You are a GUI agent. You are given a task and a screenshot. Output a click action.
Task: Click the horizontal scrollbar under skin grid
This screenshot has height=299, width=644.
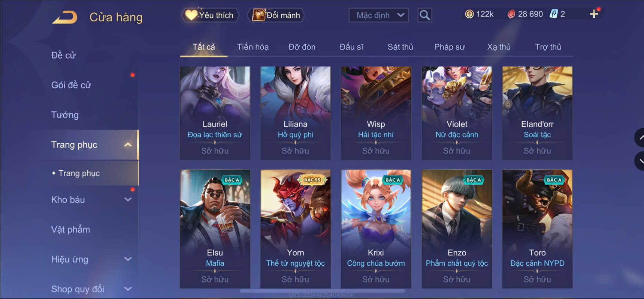(322, 291)
